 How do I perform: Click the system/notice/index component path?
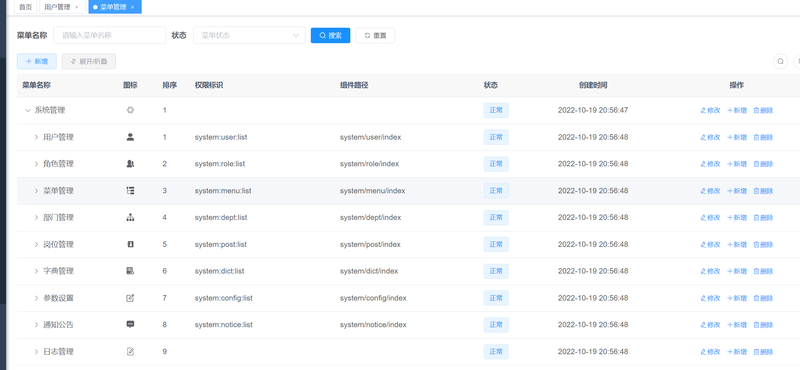[373, 325]
